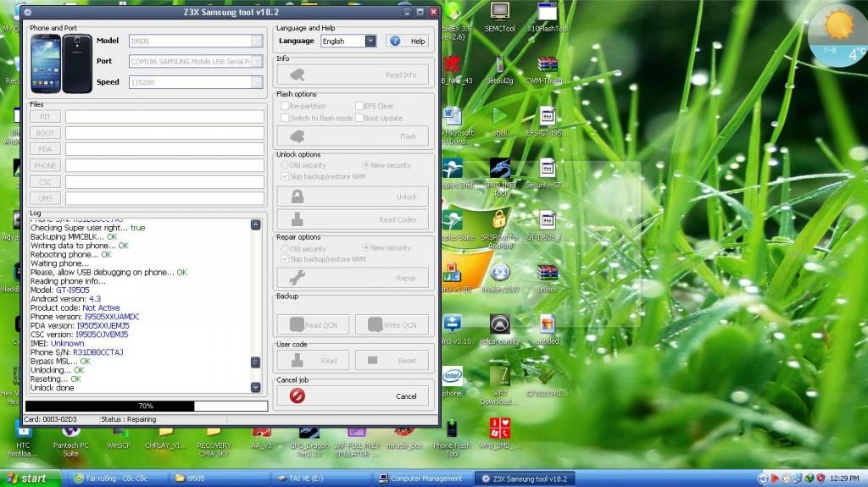Toggle the Re-partition checkbox
Screen dimensions: 868x487
tap(285, 106)
